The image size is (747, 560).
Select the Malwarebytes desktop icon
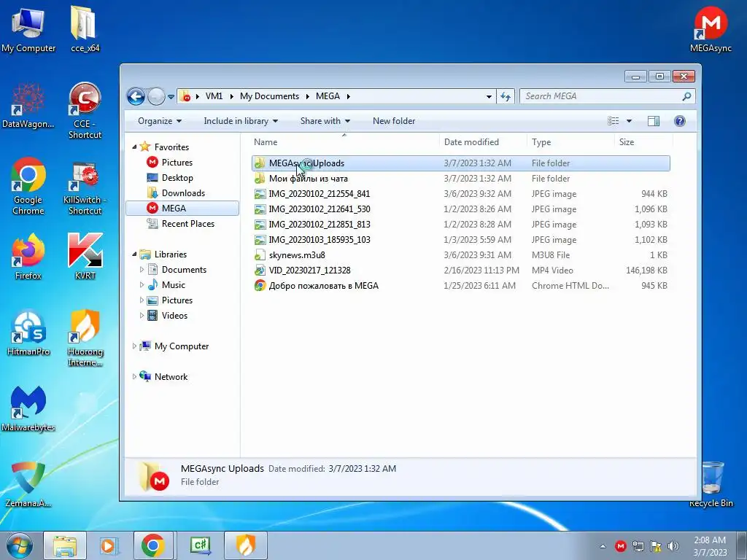tap(28, 408)
